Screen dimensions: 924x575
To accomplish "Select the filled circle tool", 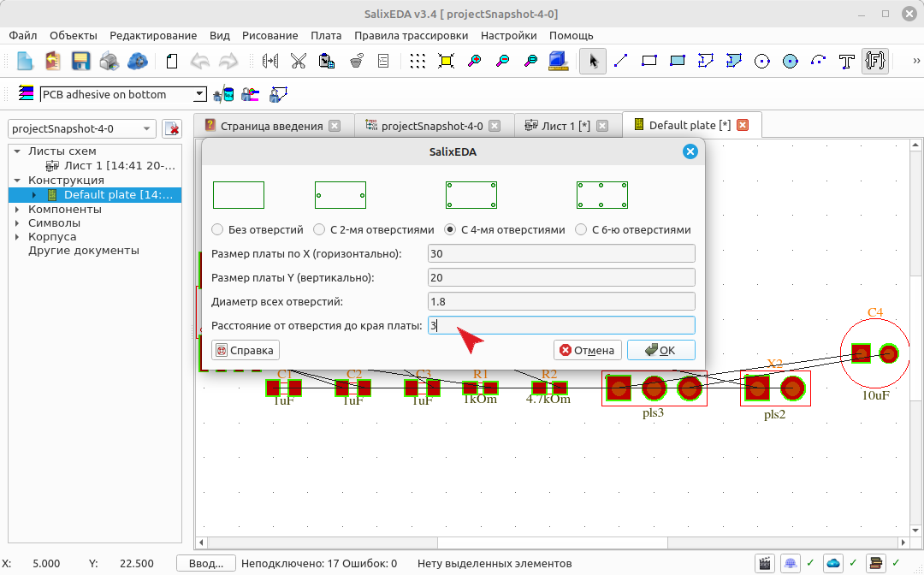I will pos(791,61).
